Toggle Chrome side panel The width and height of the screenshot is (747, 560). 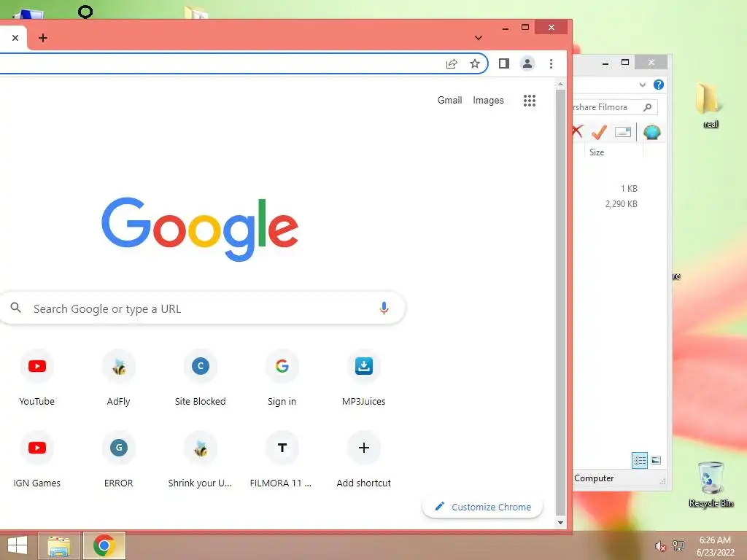503,63
